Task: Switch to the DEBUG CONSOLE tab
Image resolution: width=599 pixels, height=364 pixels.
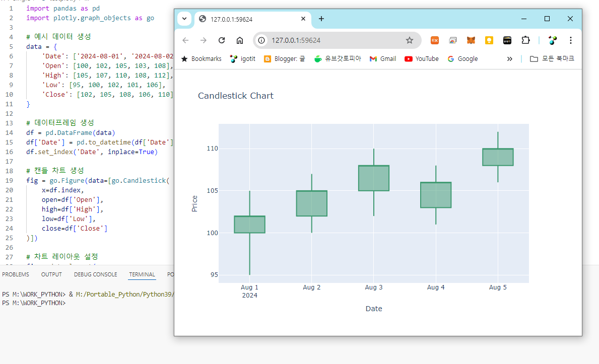Action: (96, 274)
